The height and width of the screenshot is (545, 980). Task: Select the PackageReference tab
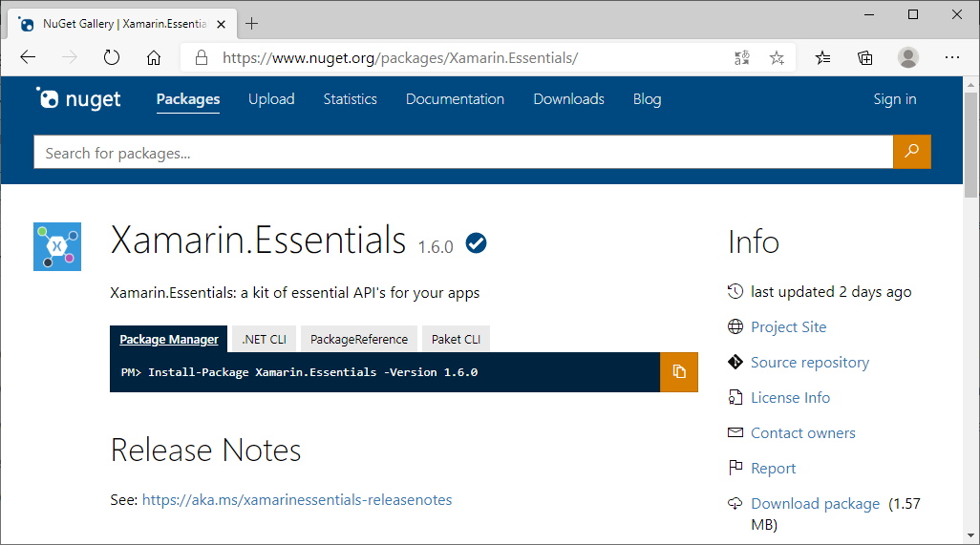[x=358, y=339]
